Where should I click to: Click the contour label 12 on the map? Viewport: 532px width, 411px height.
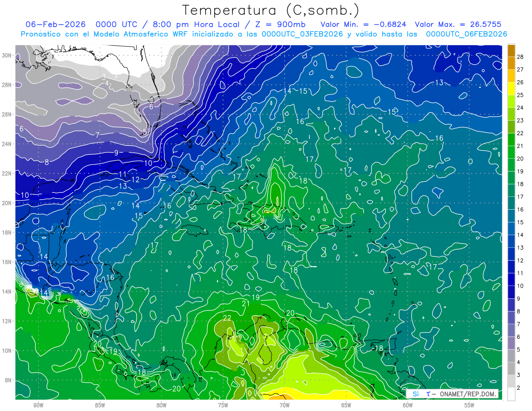point(136,180)
